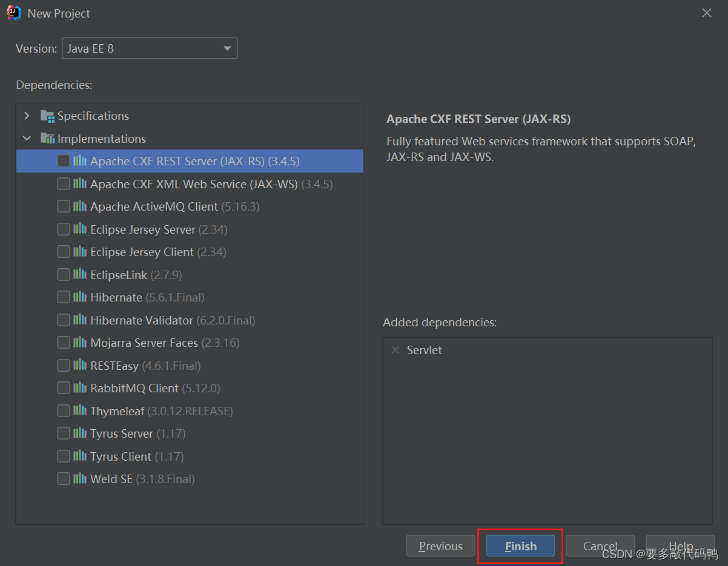Viewport: 728px width, 566px height.
Task: Check the Thymeleaf dependency box
Action: (64, 410)
